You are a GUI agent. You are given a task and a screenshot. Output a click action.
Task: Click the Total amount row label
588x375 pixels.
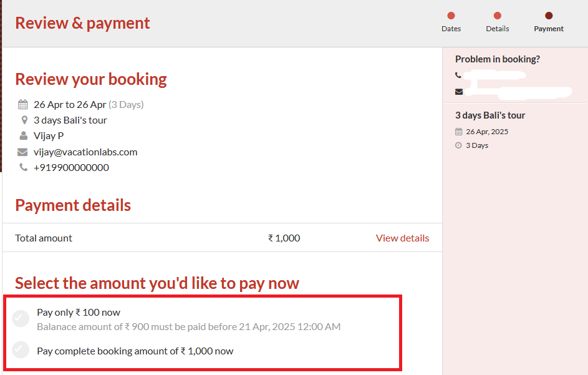44,238
